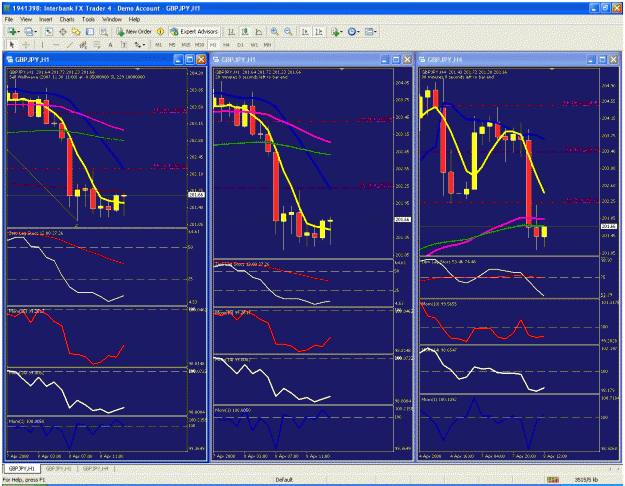Show the Data Window panel

tap(63, 31)
